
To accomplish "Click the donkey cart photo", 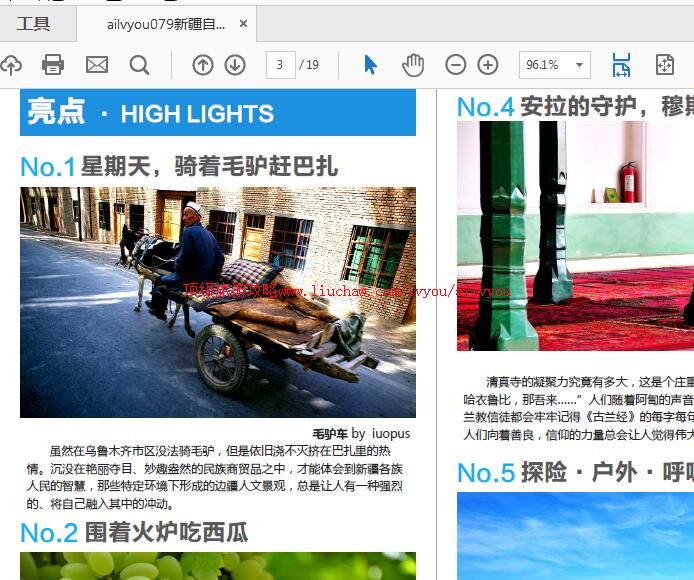I will click(x=218, y=302).
